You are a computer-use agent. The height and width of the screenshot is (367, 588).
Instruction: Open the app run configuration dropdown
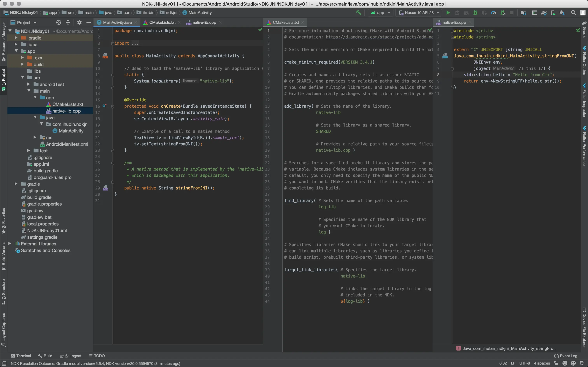[381, 13]
